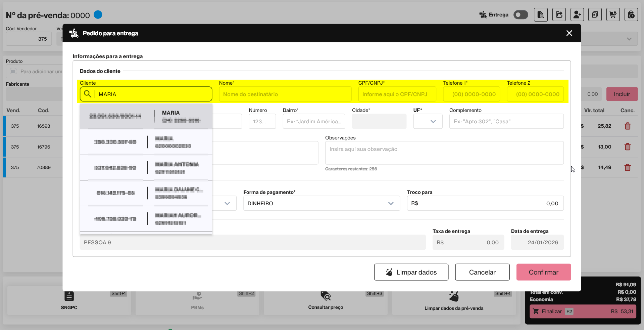Click the trash icon for item 14,49
Screen dimensions: 644x330
point(628,167)
